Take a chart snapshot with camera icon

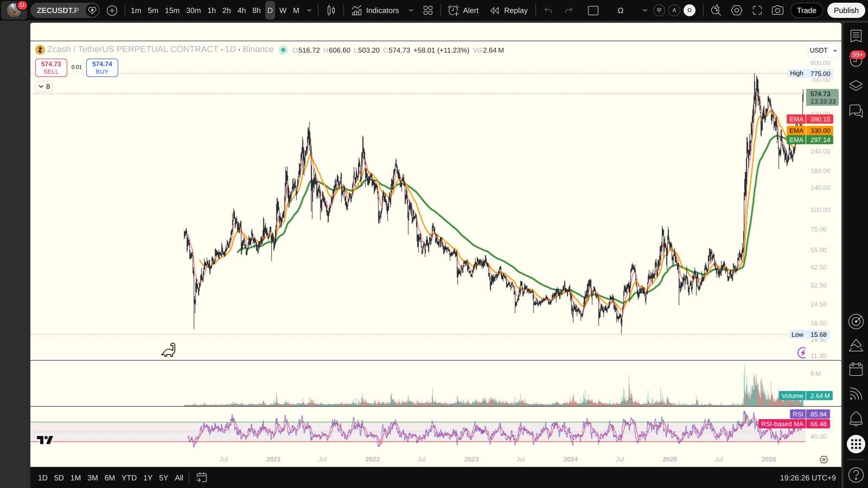(777, 10)
